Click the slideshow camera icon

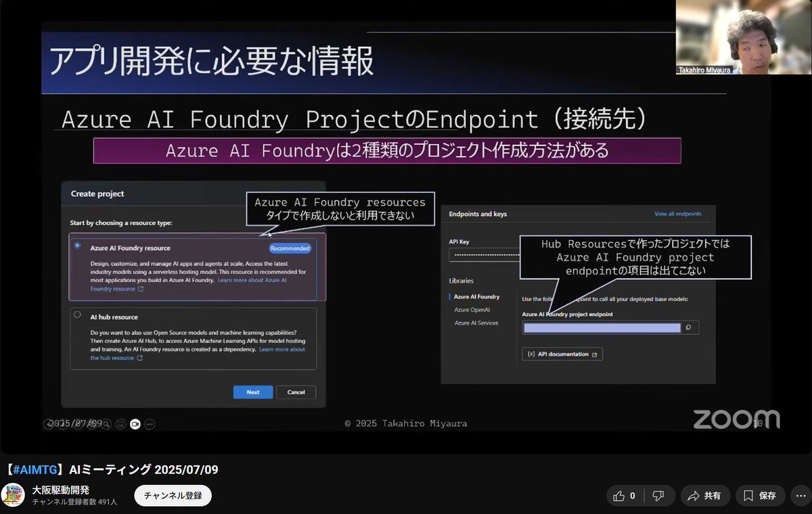135,424
